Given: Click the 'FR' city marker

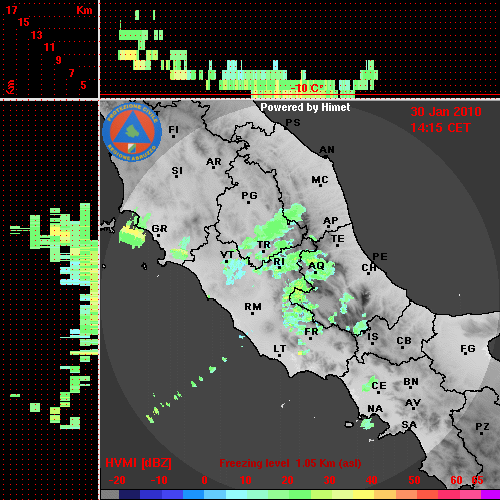Looking at the screenshot, I should 311,333.
